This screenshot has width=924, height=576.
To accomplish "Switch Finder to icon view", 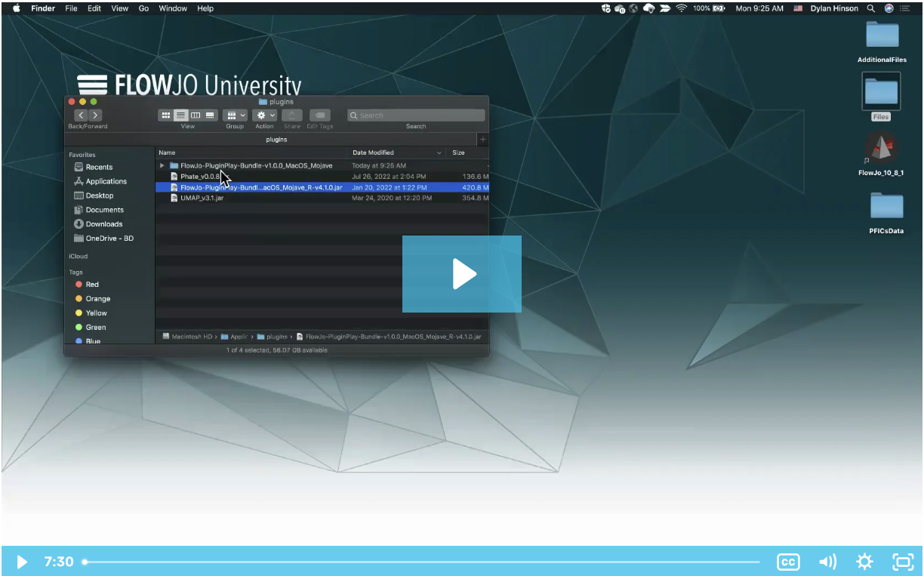I will (x=165, y=116).
